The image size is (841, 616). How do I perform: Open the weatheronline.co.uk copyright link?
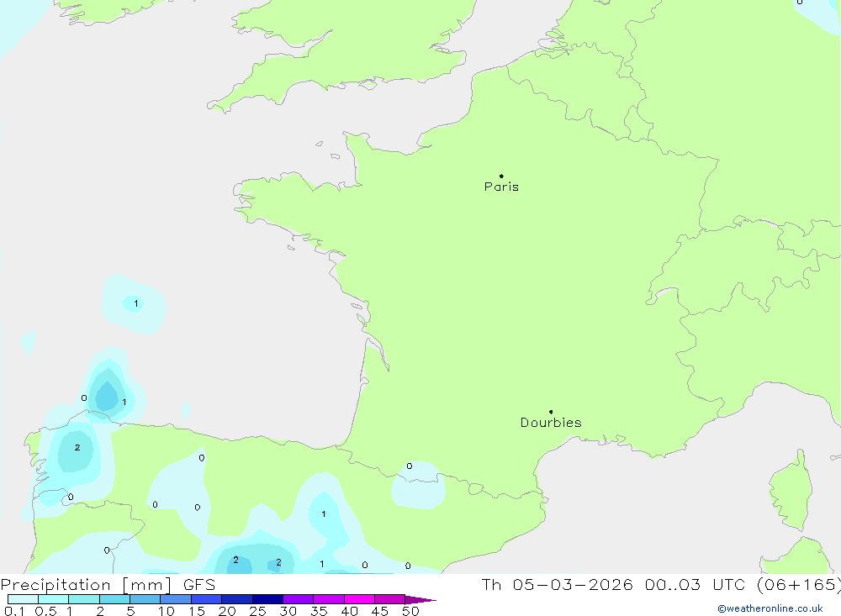point(770,608)
